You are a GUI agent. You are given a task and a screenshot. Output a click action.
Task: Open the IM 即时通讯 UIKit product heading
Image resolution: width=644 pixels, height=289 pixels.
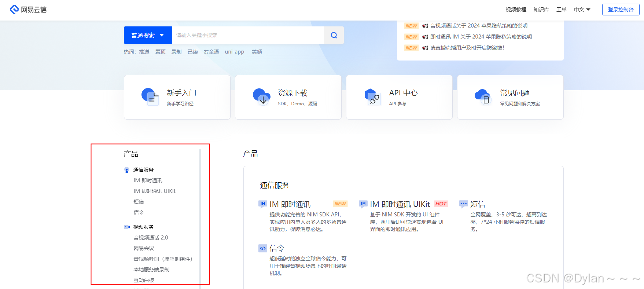[x=400, y=204]
